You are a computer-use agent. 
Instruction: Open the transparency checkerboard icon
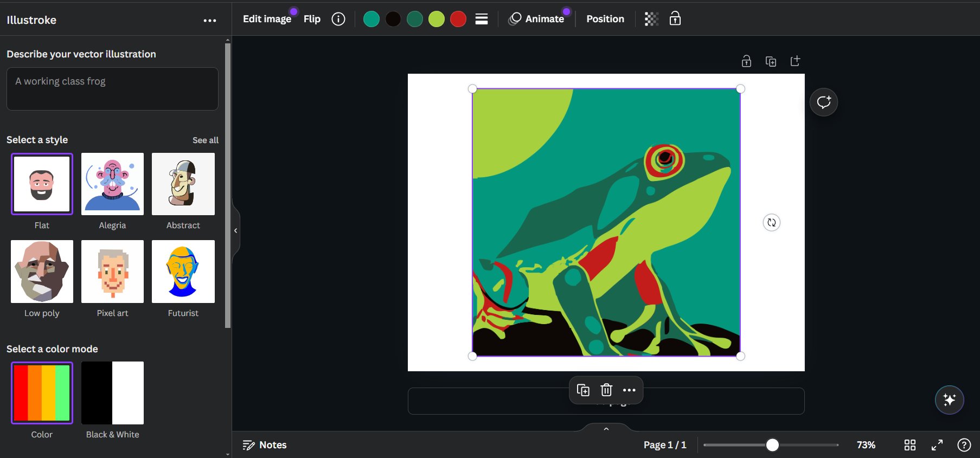tap(651, 19)
